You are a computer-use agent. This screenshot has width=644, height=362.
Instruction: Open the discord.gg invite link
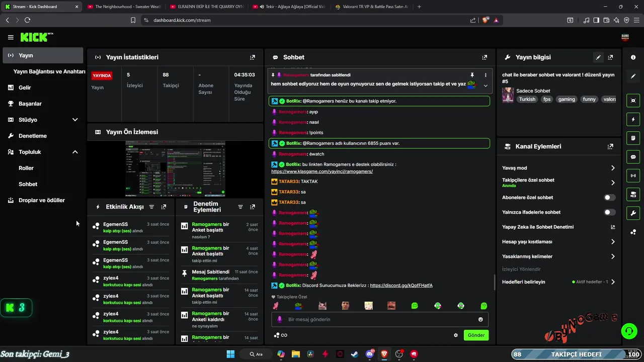pos(401,286)
